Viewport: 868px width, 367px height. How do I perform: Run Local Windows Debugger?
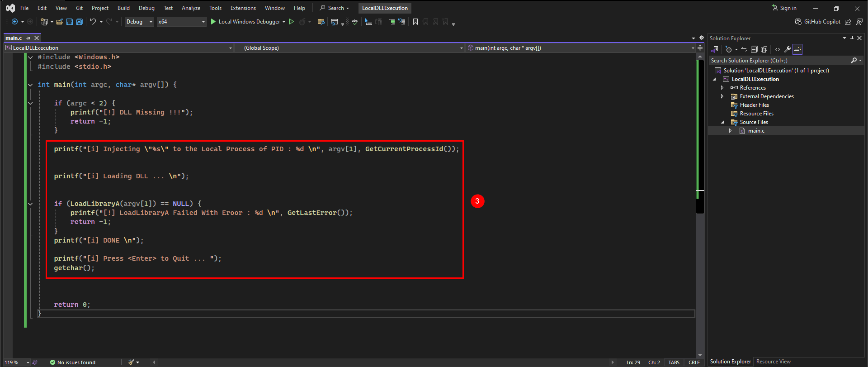coord(248,22)
